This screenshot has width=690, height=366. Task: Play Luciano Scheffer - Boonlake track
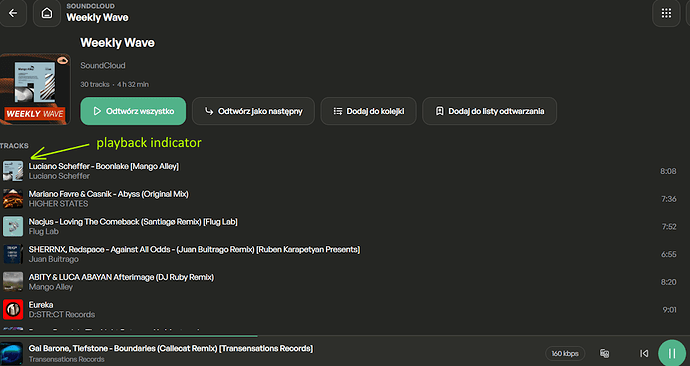coord(338,171)
